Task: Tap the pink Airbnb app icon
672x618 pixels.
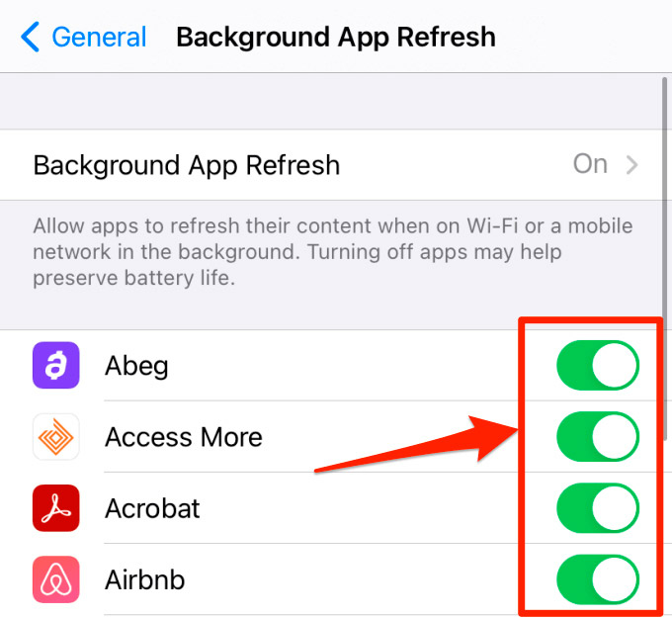Action: 55,579
